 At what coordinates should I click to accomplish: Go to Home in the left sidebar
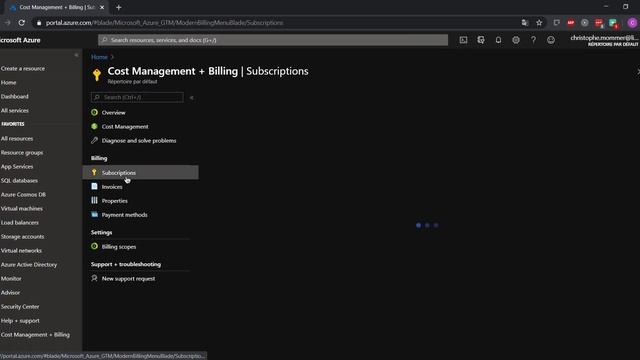tap(9, 82)
